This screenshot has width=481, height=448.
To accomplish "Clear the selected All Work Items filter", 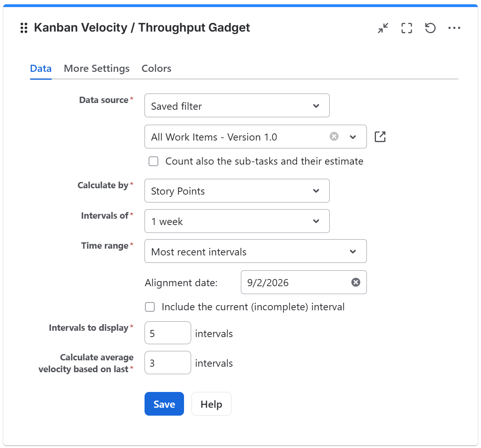I will click(x=334, y=136).
